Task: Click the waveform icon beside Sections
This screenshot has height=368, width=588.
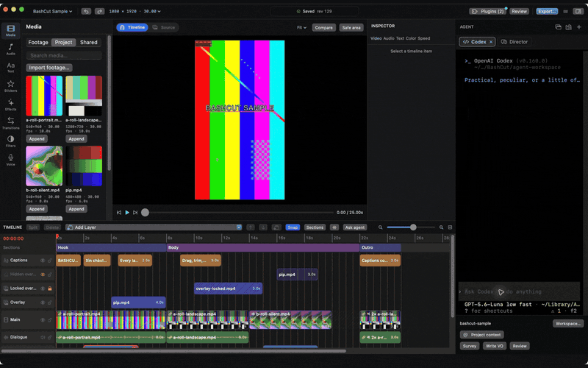Action: pos(334,227)
